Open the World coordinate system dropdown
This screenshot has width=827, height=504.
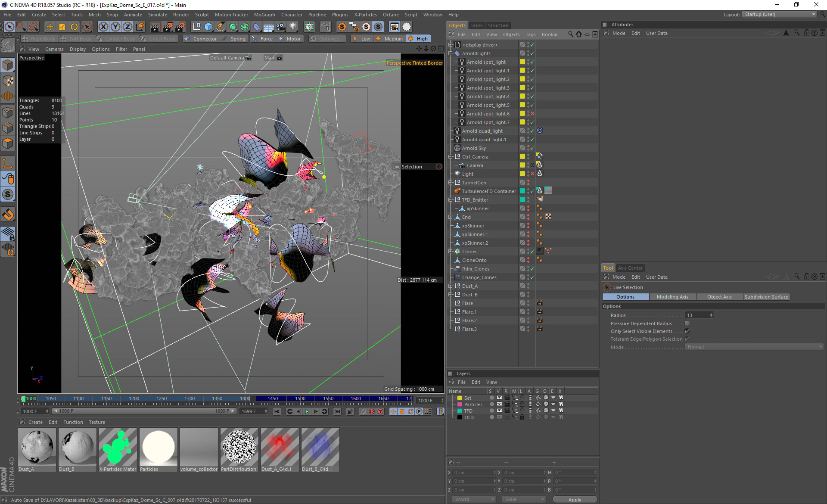[474, 499]
